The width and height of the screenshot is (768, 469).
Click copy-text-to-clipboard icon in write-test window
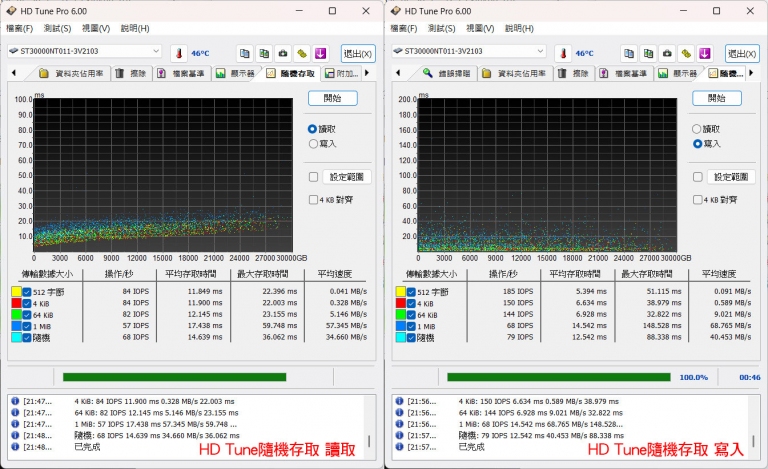(x=629, y=53)
